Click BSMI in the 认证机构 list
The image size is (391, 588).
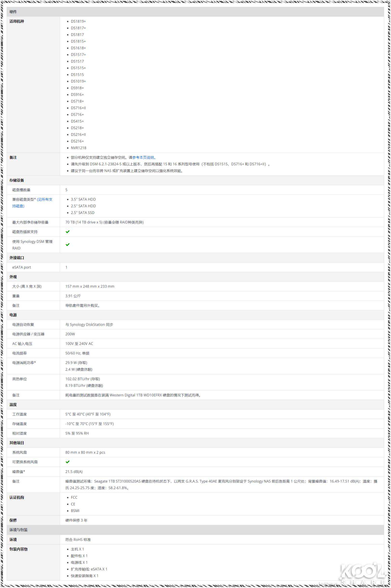(75, 511)
